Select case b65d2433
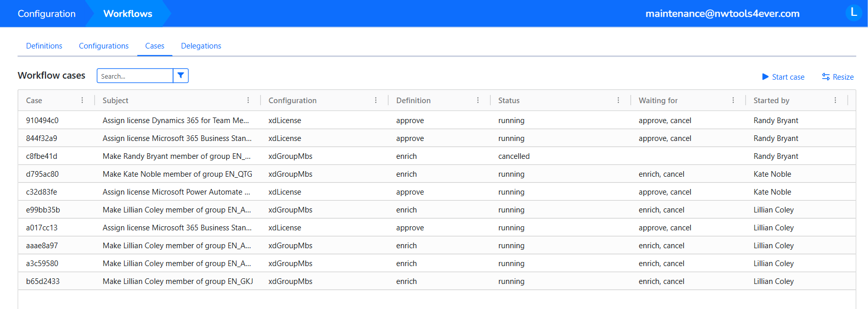 tap(43, 281)
